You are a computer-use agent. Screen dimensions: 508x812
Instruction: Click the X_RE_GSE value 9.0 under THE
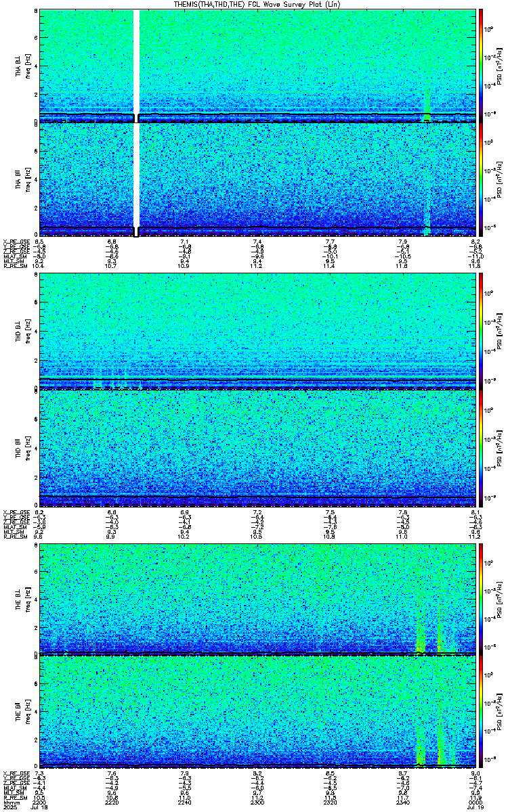(475, 773)
